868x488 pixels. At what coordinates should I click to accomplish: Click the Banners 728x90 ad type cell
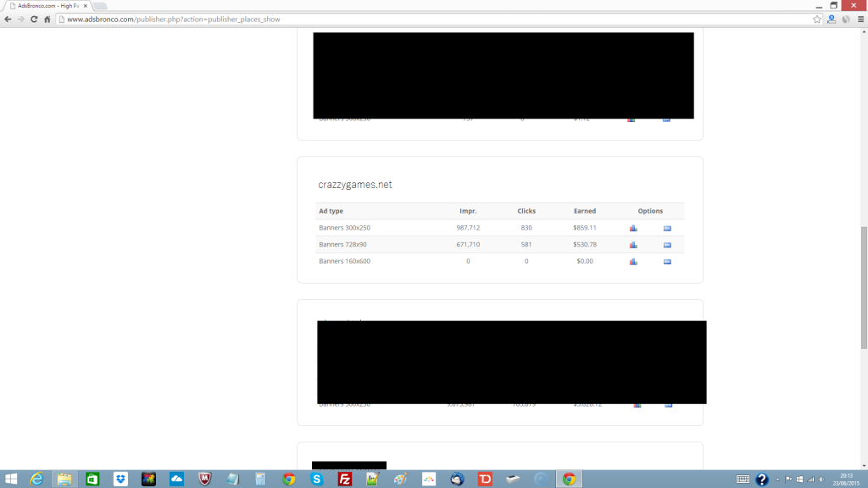point(342,245)
